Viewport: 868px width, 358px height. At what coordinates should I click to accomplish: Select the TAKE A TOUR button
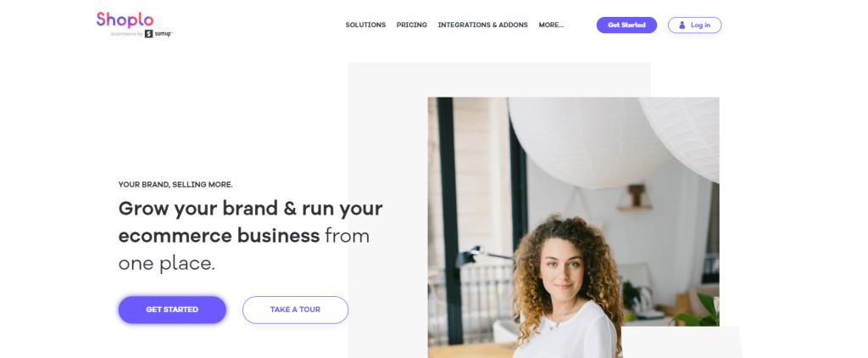(x=295, y=310)
